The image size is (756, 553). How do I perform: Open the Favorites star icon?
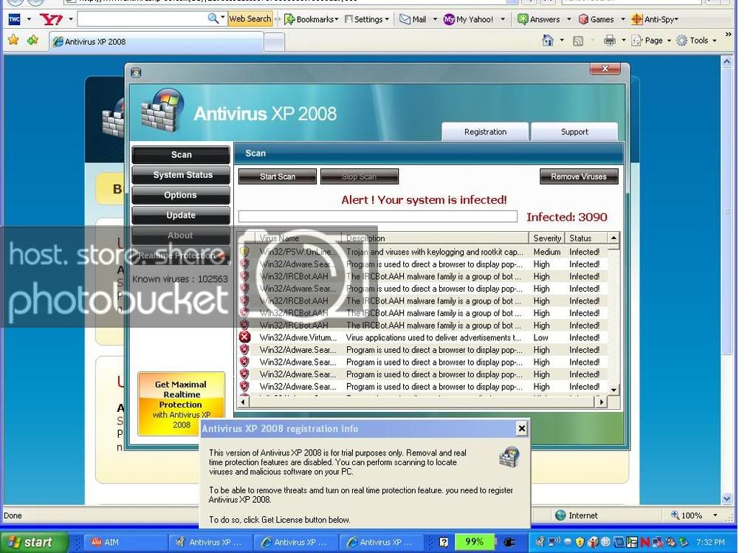pos(13,41)
